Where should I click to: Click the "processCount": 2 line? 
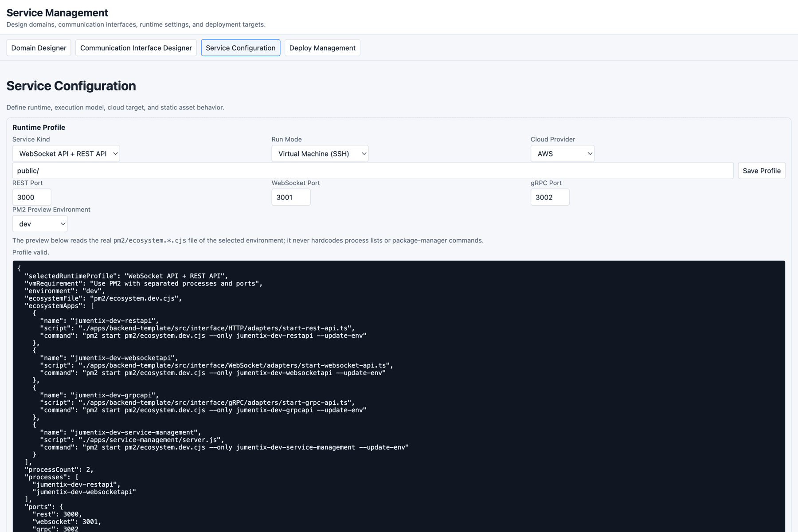pos(59,469)
